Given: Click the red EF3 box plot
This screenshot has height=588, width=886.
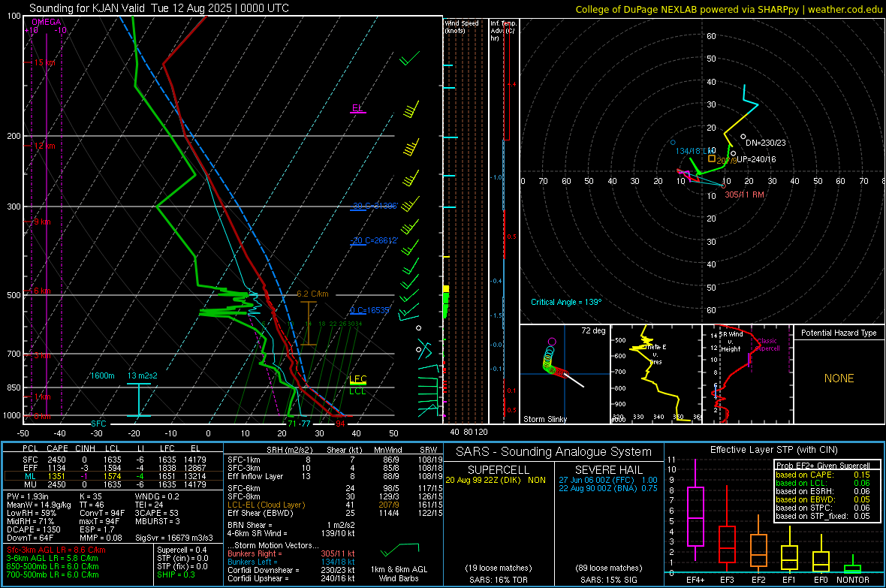Looking at the screenshot, I should click(727, 544).
